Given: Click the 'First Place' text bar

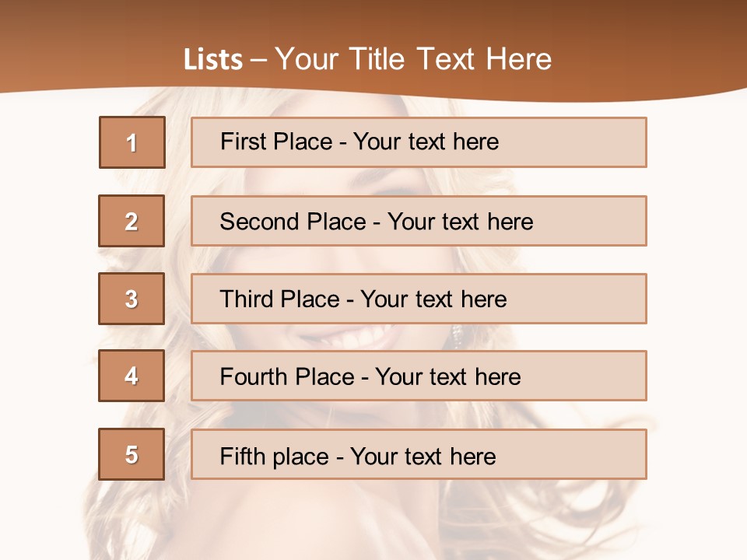Looking at the screenshot, I should (419, 142).
